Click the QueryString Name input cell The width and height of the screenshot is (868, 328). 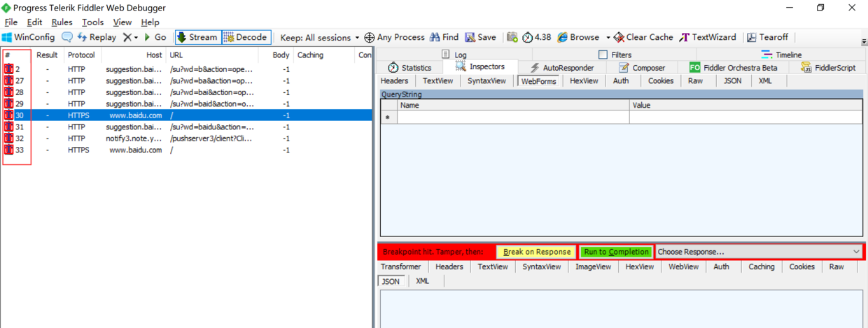point(513,117)
